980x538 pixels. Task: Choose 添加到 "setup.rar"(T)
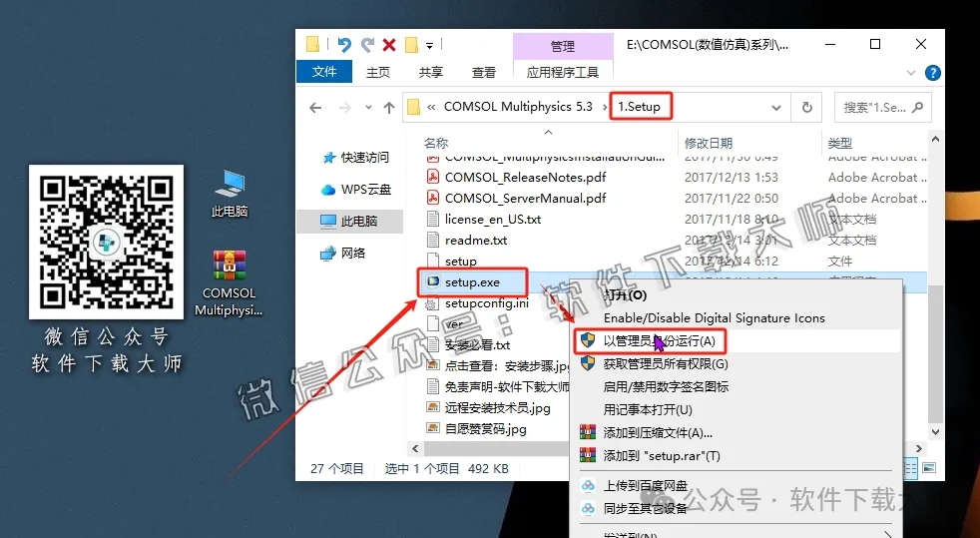[662, 456]
